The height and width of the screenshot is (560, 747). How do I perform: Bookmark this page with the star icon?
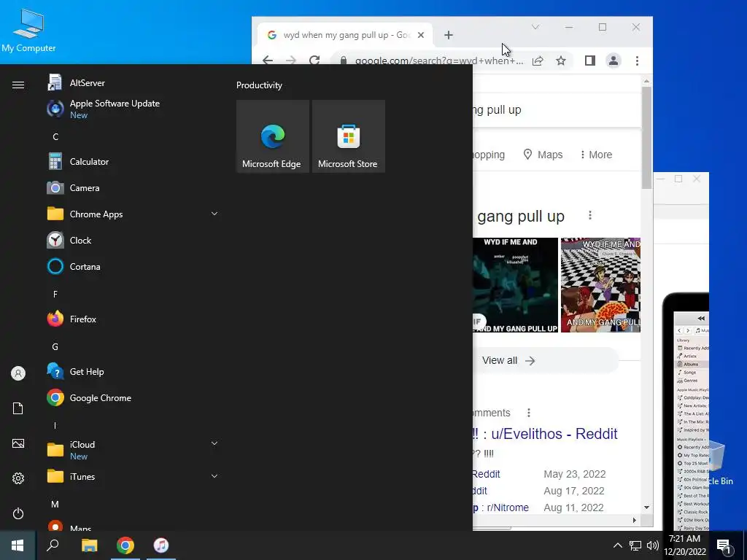561,61
